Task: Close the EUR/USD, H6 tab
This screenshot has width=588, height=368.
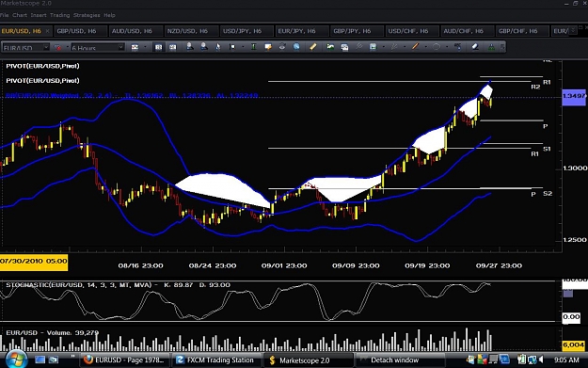Action: tap(47, 31)
